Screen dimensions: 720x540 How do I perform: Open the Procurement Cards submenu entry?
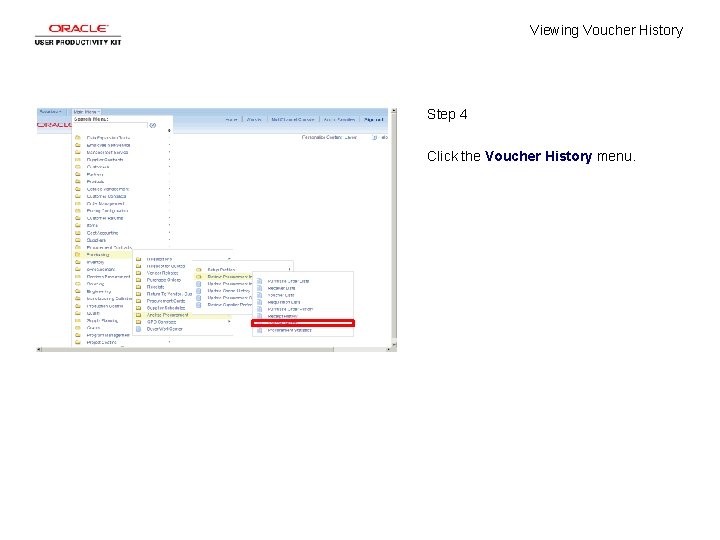pyautogui.click(x=166, y=301)
